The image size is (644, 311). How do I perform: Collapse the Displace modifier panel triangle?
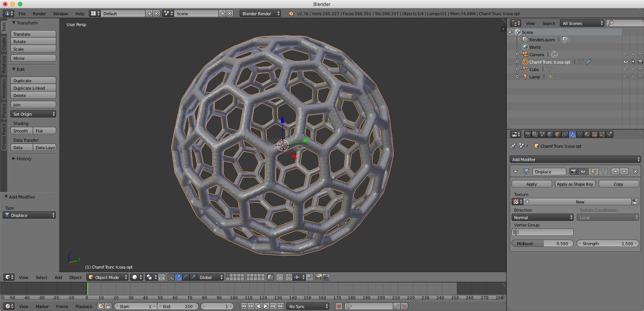(515, 171)
